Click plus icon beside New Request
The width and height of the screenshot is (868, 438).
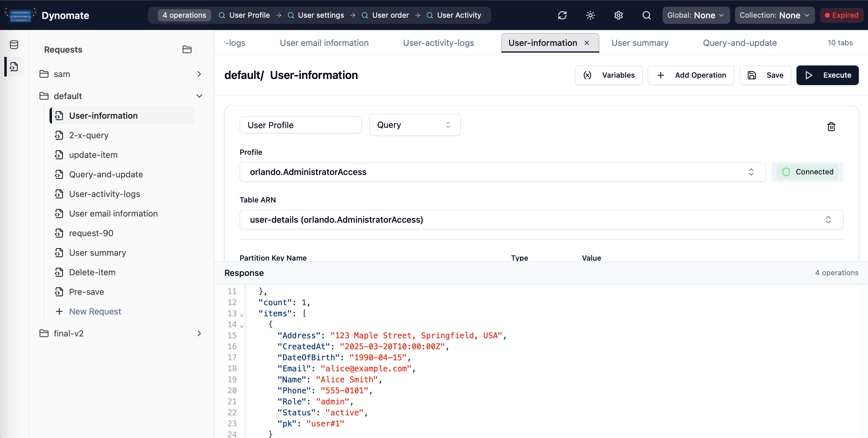59,311
